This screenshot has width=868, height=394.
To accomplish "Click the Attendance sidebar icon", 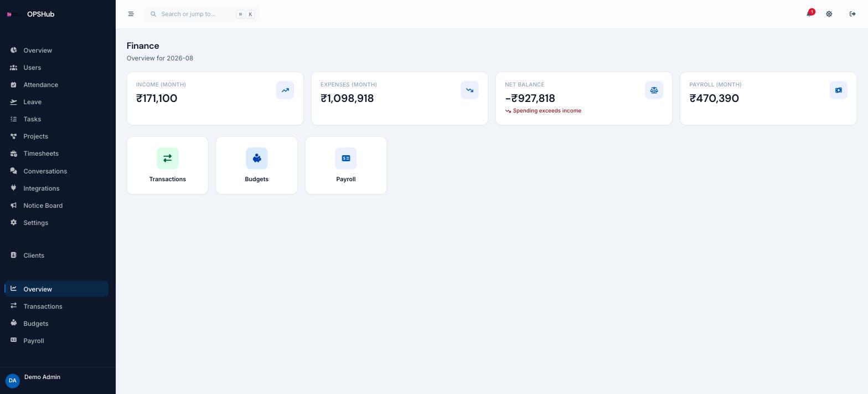I will 13,85.
